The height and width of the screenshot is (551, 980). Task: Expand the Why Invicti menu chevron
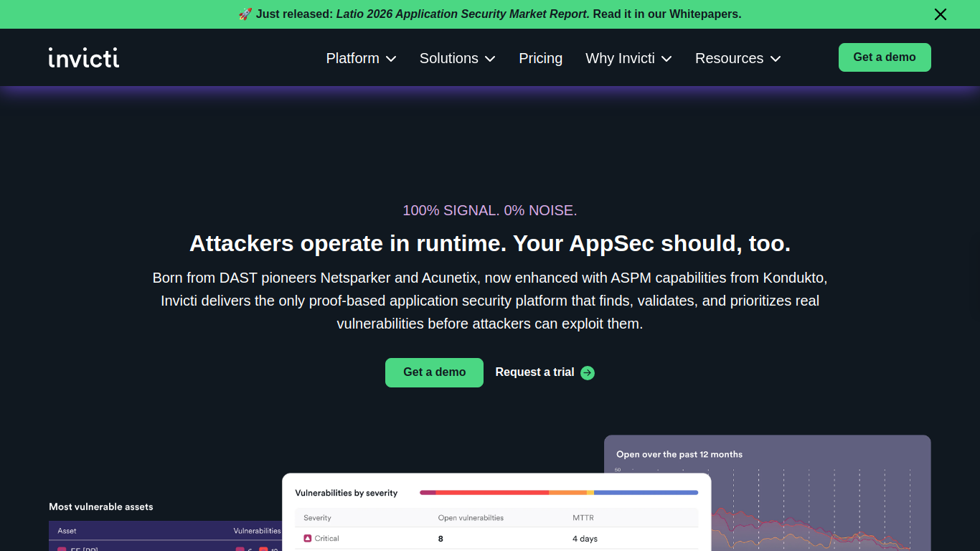pos(666,59)
